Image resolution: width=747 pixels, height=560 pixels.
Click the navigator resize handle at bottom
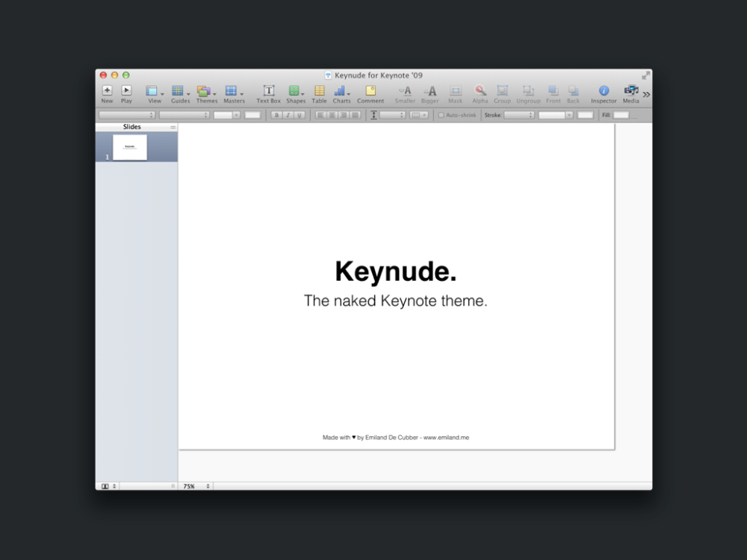tap(173, 486)
